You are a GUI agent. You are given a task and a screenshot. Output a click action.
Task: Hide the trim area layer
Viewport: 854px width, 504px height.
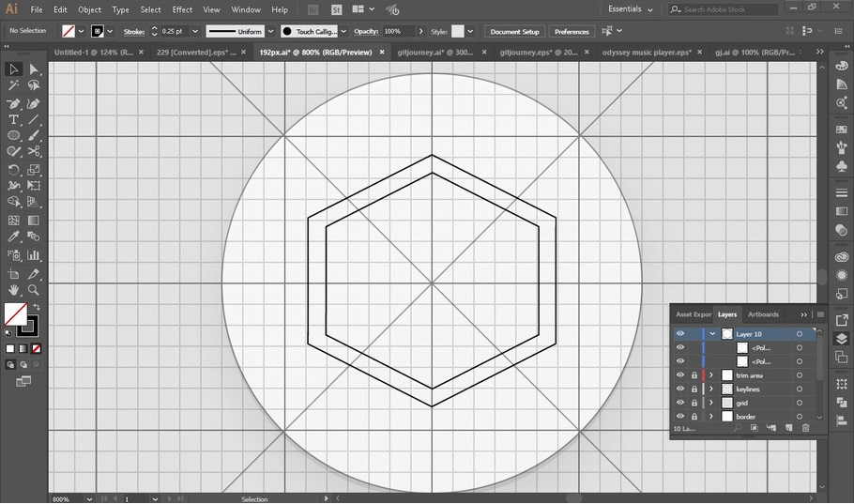[x=680, y=375]
